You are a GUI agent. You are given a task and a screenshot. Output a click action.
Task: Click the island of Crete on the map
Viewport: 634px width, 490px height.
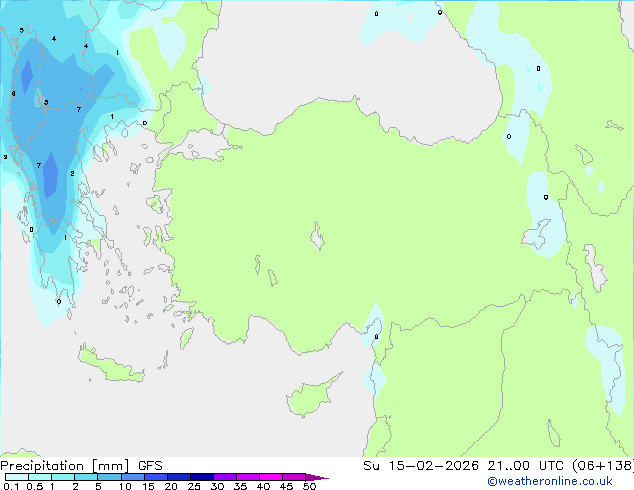pyautogui.click(x=110, y=365)
